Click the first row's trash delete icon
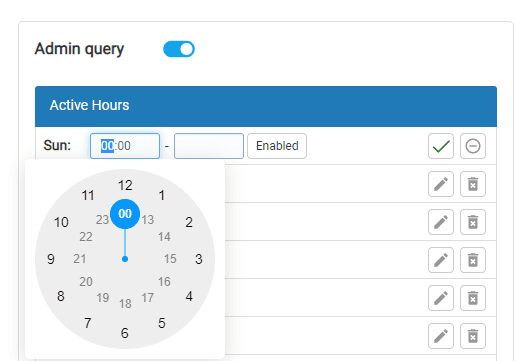 [x=473, y=184]
